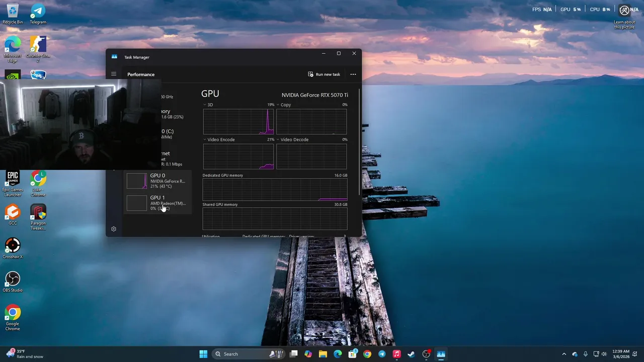Open Google Chrome desktop shortcut

tap(13, 318)
